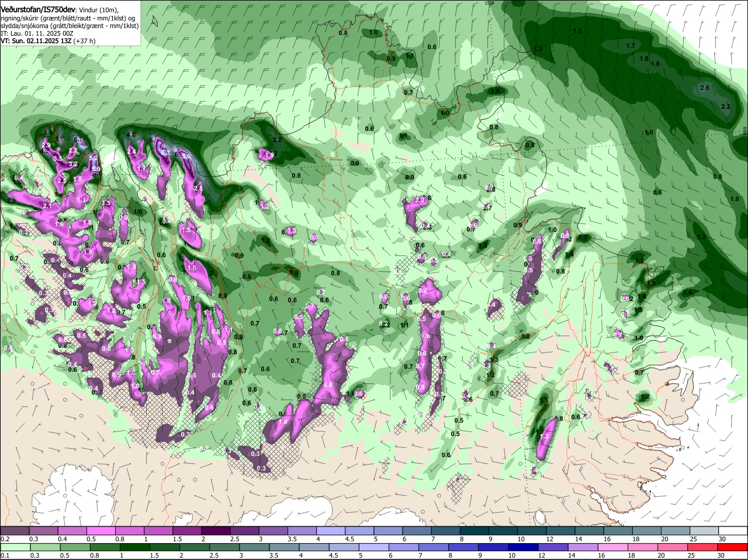Pick snow legend swatch between 0.2 and 0.3

coord(15,530)
